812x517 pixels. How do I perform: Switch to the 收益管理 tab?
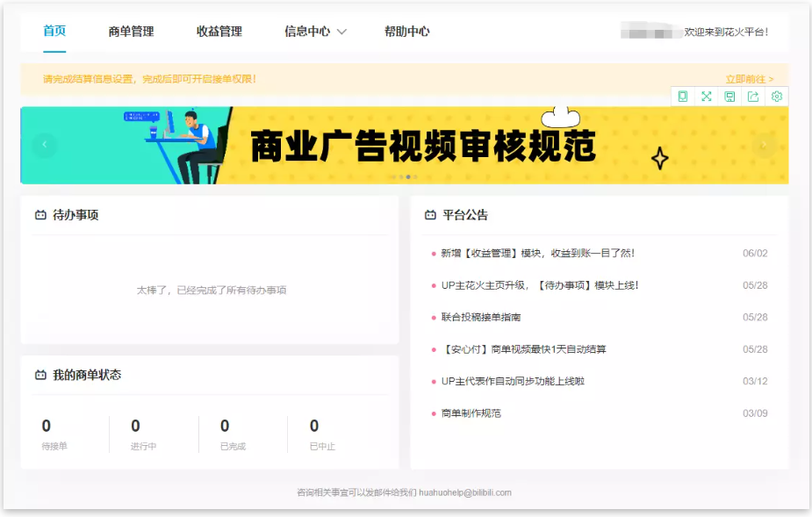[x=219, y=32]
